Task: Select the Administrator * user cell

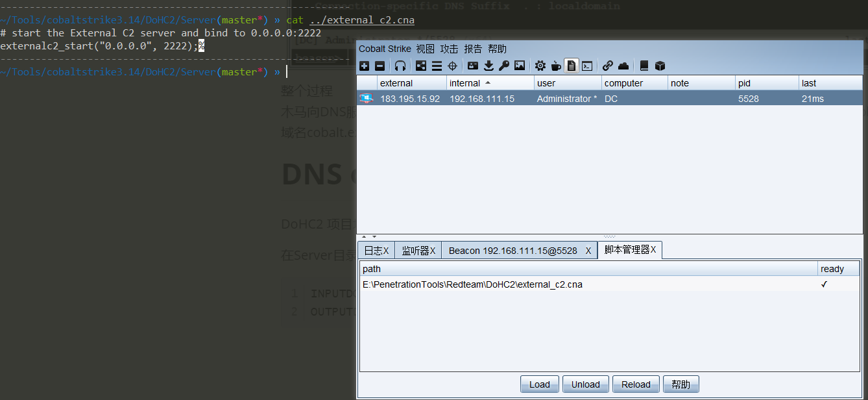Action: tap(567, 99)
